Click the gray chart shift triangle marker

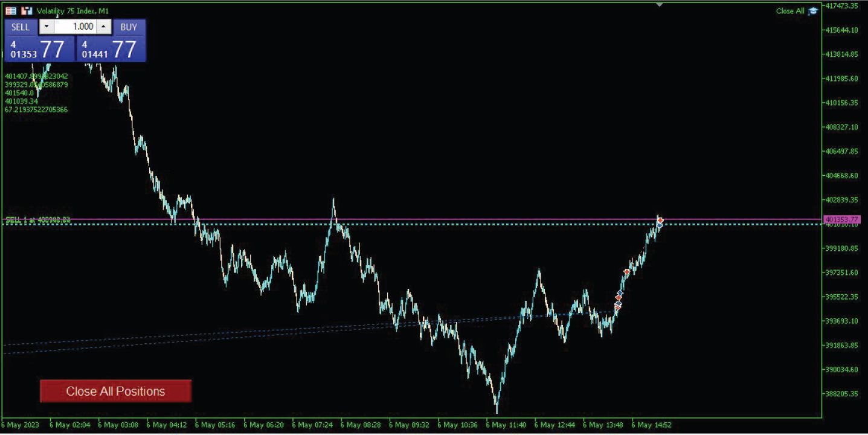[660, 5]
